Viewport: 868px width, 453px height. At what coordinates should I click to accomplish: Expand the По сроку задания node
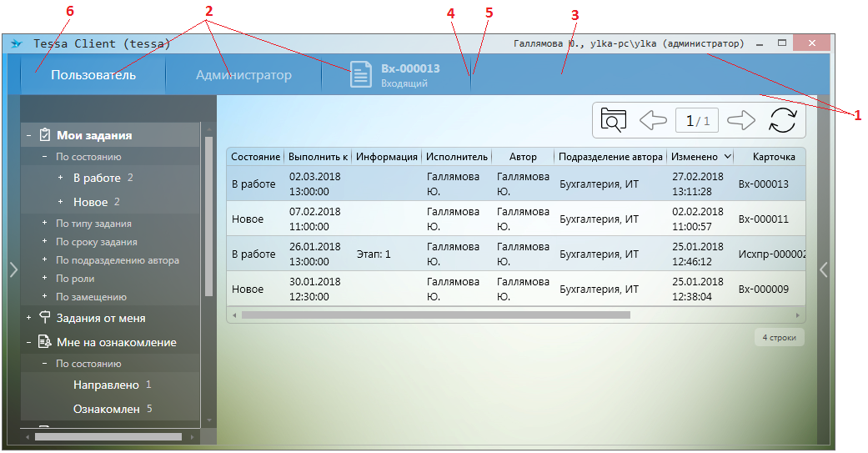44,242
